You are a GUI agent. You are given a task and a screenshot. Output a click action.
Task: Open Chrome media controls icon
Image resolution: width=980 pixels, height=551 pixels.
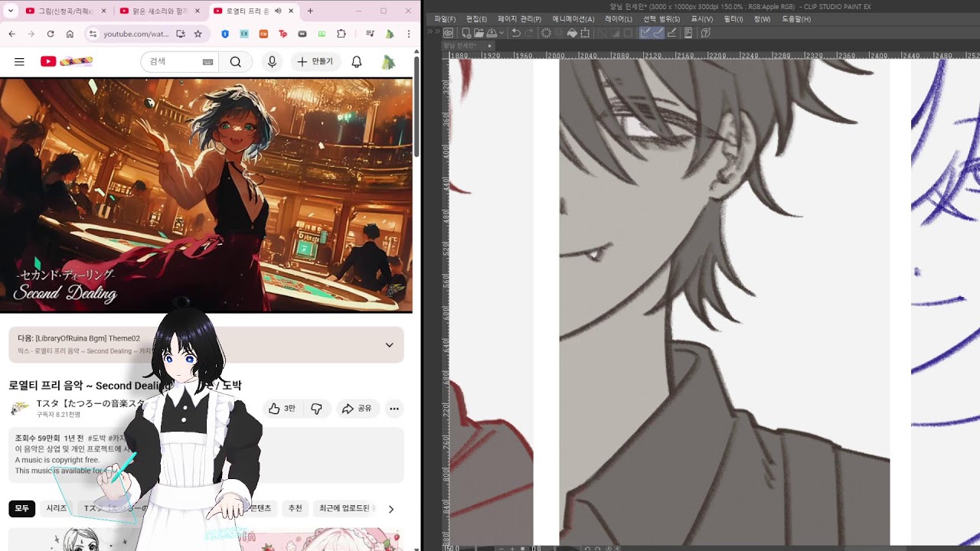pos(371,34)
